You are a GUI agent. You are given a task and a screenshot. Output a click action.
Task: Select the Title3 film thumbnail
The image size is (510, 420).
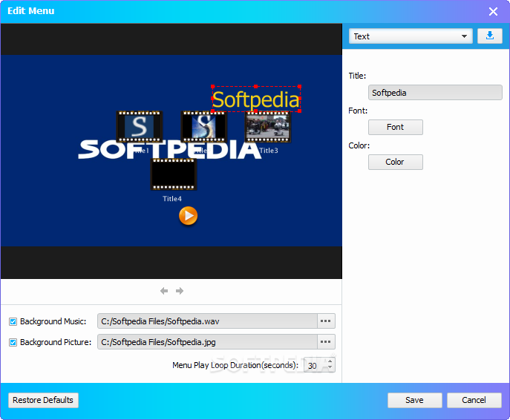coord(268,127)
